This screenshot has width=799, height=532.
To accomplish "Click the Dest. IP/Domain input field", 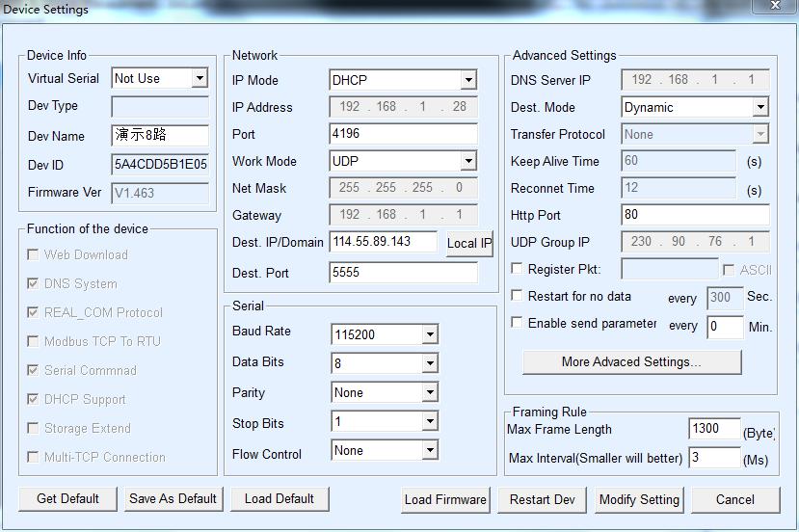I will point(383,242).
